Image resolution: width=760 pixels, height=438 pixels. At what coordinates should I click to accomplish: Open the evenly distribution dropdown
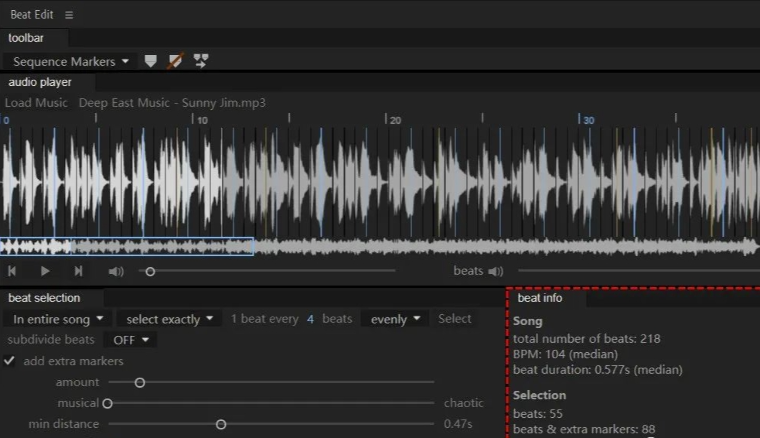click(394, 319)
